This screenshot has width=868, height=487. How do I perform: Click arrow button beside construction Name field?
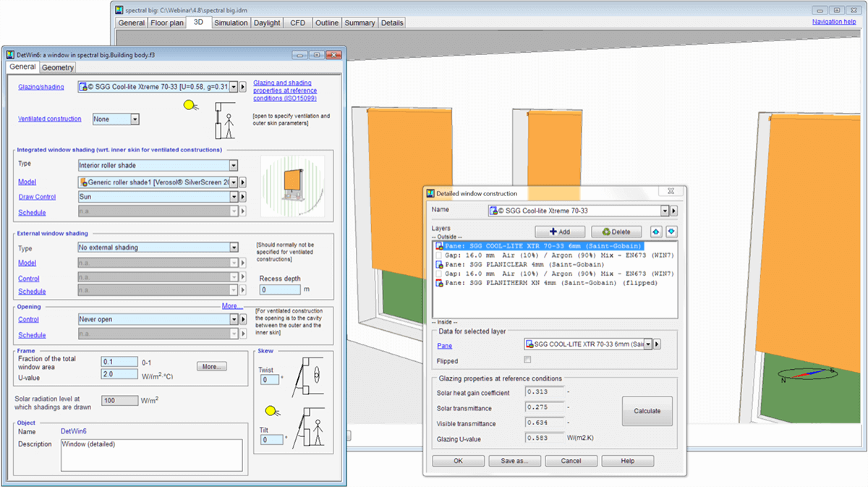click(673, 211)
